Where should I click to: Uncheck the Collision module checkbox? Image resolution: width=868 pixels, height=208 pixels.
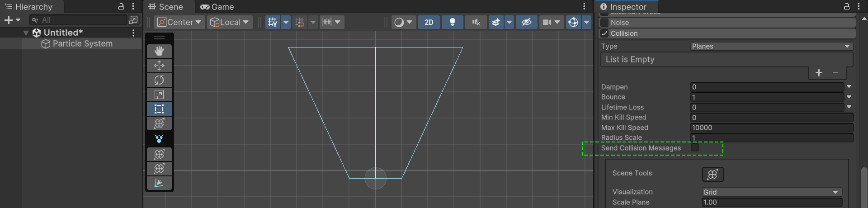(604, 33)
